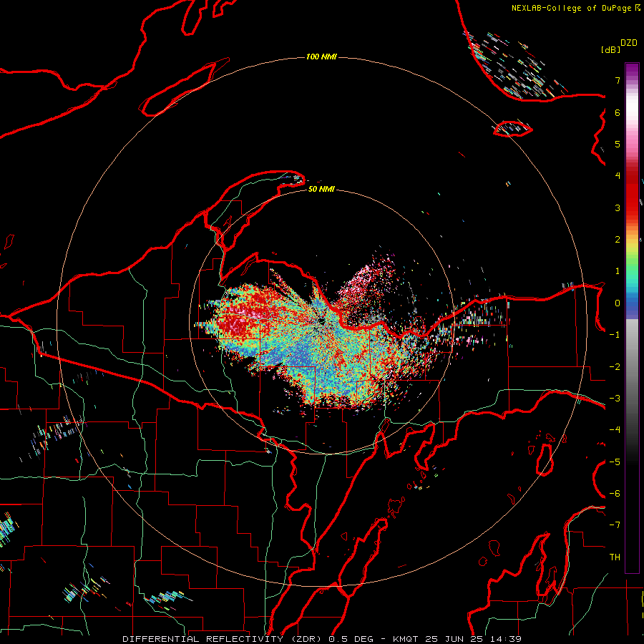Screen dimensions: 644x644
Task: Click the purple top of the color bar
Action: click(x=632, y=70)
